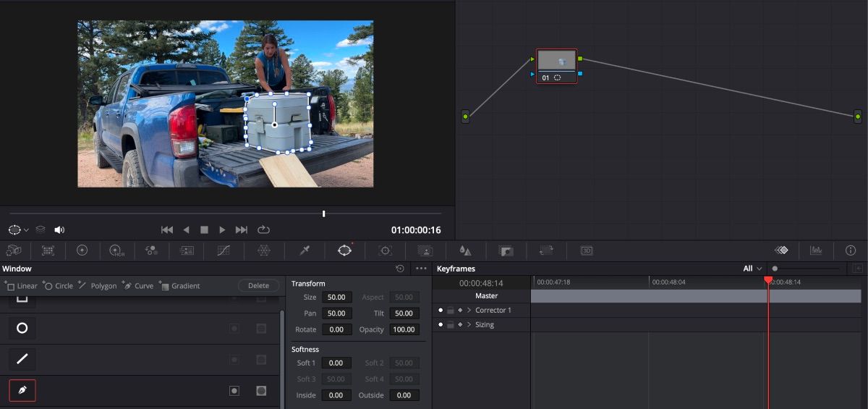This screenshot has width=868, height=409.
Task: Click the Keyframes zoom slider handle
Action: click(x=775, y=269)
